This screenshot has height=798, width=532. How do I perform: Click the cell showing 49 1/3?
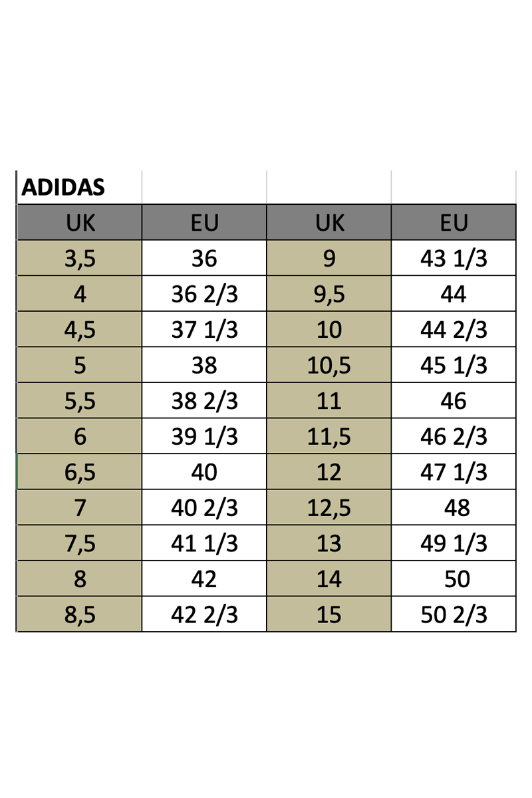point(454,544)
